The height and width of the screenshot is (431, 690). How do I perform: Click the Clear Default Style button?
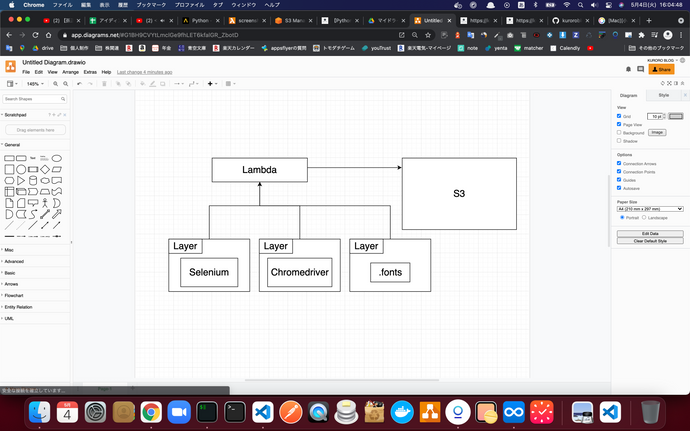tap(650, 241)
